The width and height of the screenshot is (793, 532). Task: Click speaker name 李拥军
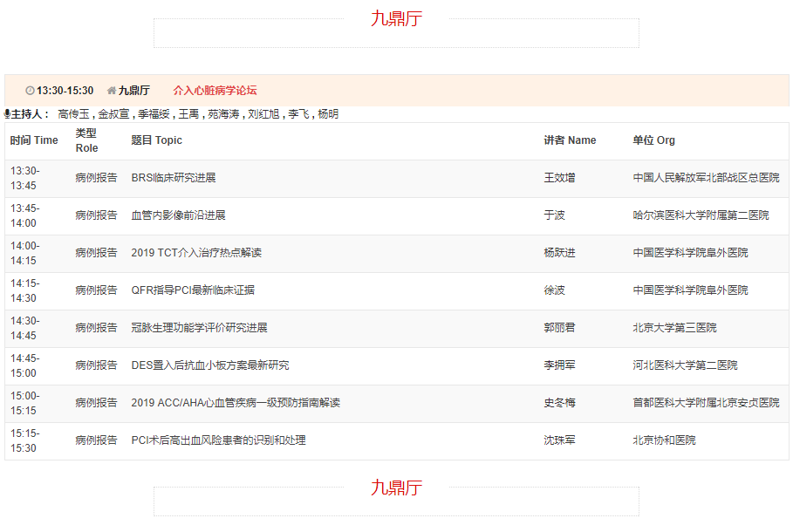(559, 365)
